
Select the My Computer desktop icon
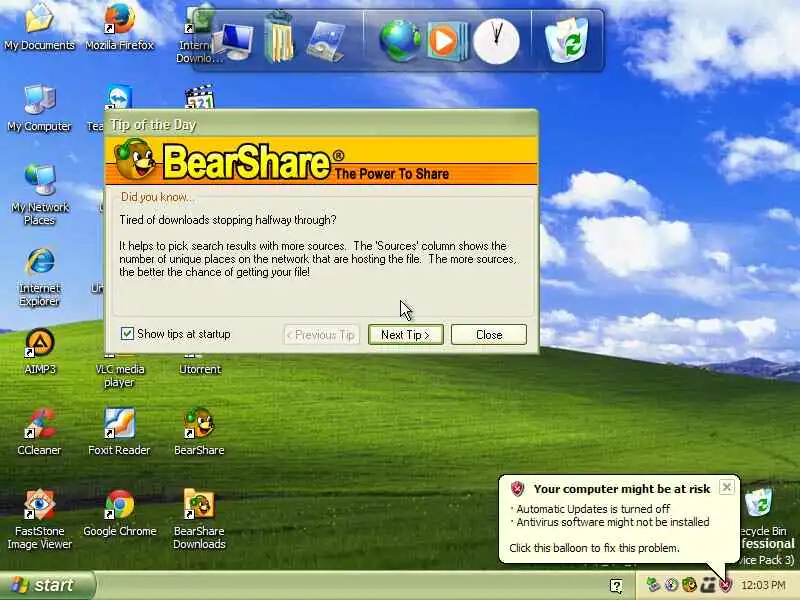tap(39, 108)
